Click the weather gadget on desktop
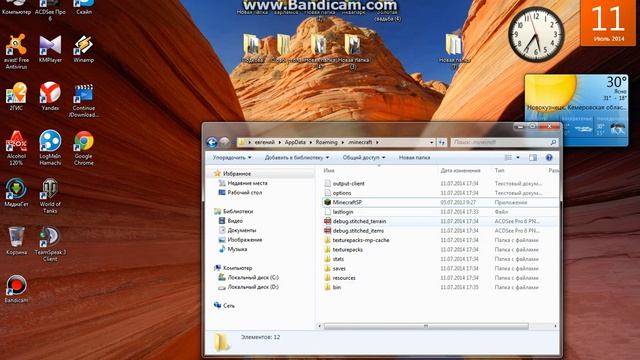 (576, 110)
